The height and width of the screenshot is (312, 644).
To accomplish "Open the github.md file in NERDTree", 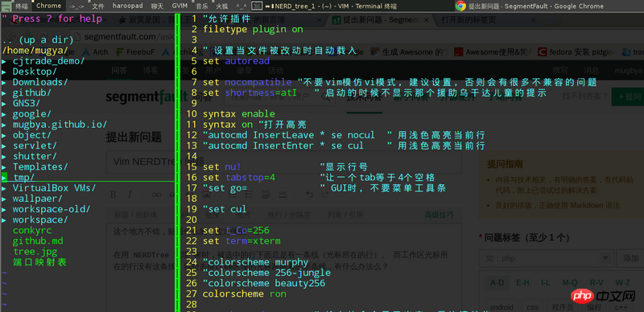I will [x=38, y=241].
